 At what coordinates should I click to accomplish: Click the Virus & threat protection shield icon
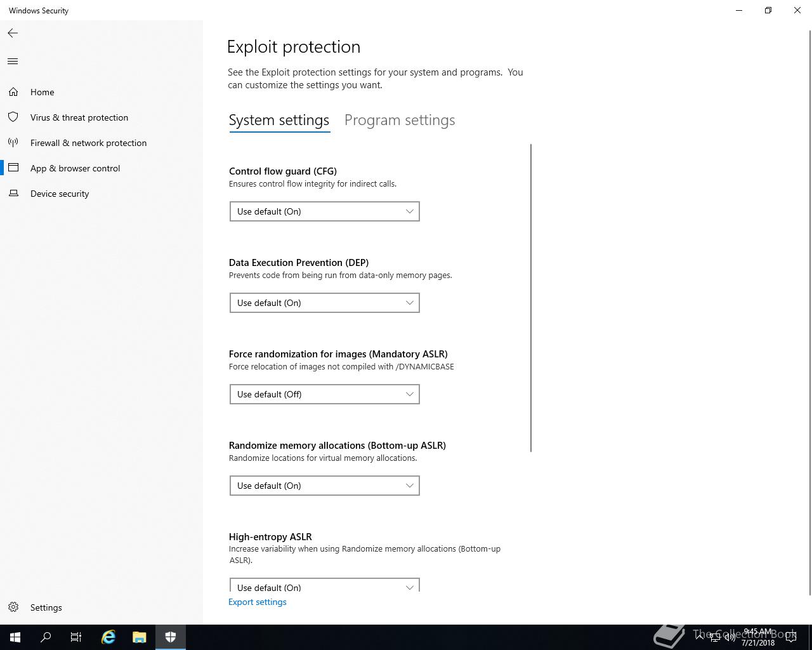(x=13, y=117)
